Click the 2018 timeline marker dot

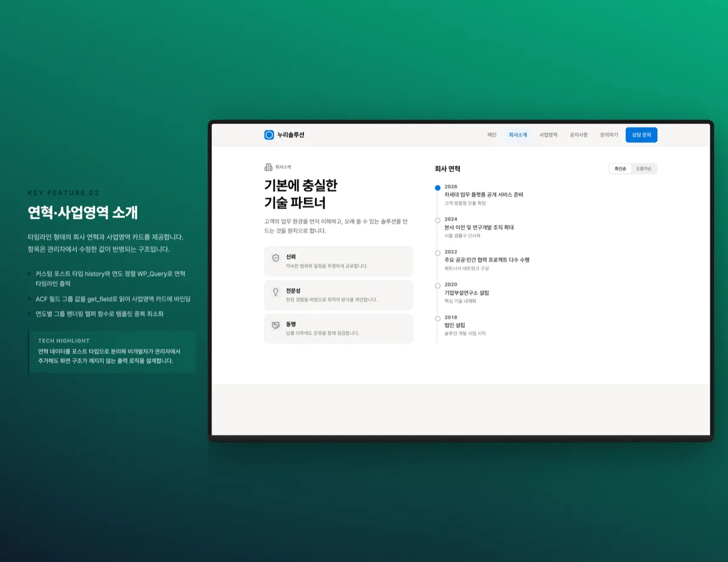(437, 318)
